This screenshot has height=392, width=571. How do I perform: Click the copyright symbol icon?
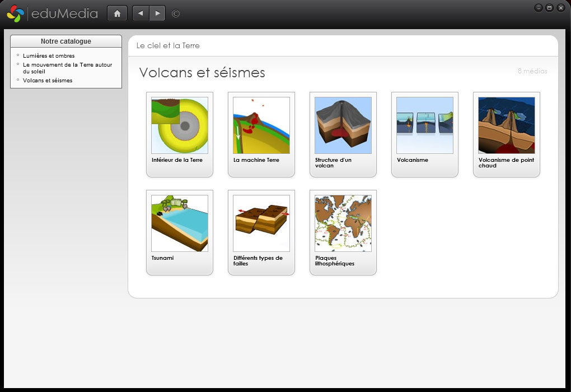(176, 13)
